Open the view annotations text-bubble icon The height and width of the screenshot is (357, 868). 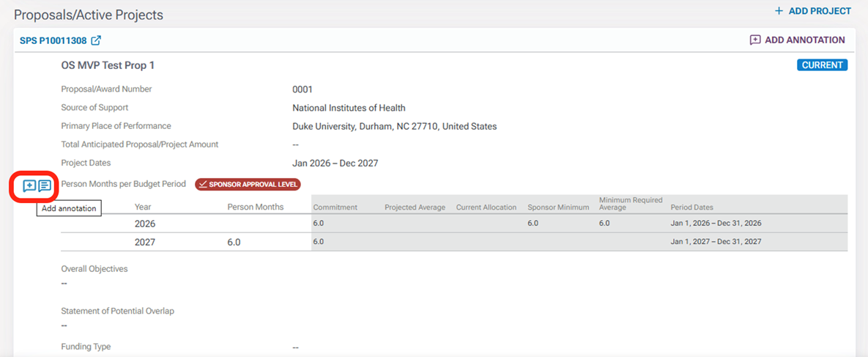[x=45, y=185]
